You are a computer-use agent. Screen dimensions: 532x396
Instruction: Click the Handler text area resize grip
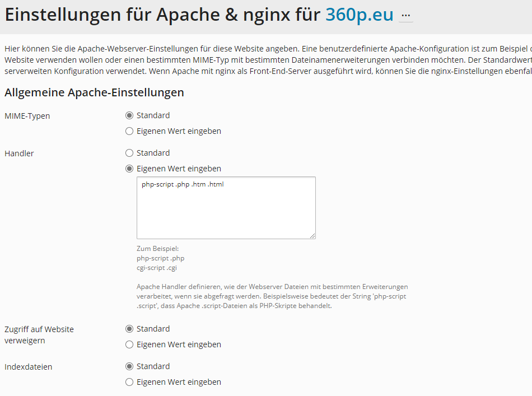tap(312, 235)
